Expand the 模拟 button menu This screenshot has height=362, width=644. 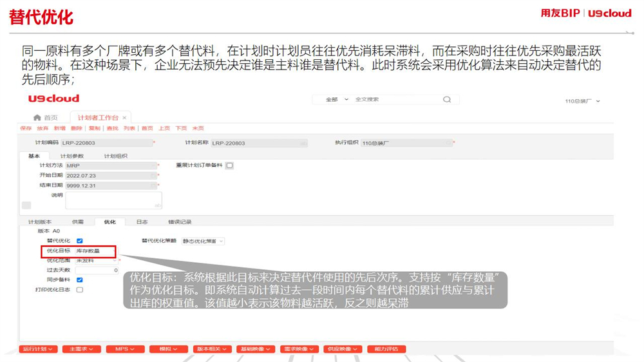pyautogui.click(x=169, y=349)
